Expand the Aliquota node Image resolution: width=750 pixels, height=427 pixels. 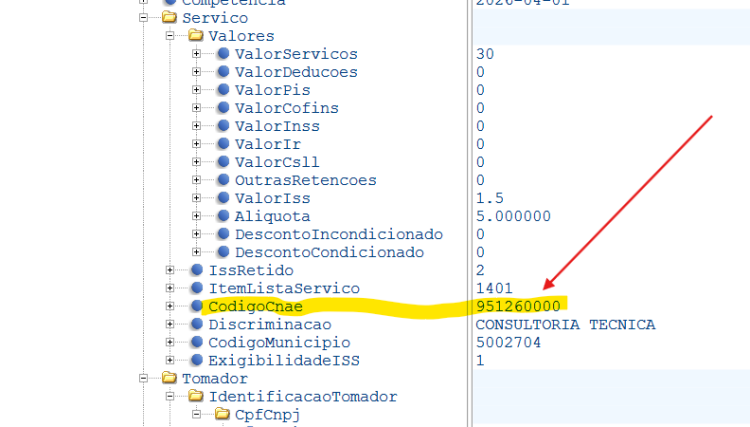pyautogui.click(x=196, y=216)
